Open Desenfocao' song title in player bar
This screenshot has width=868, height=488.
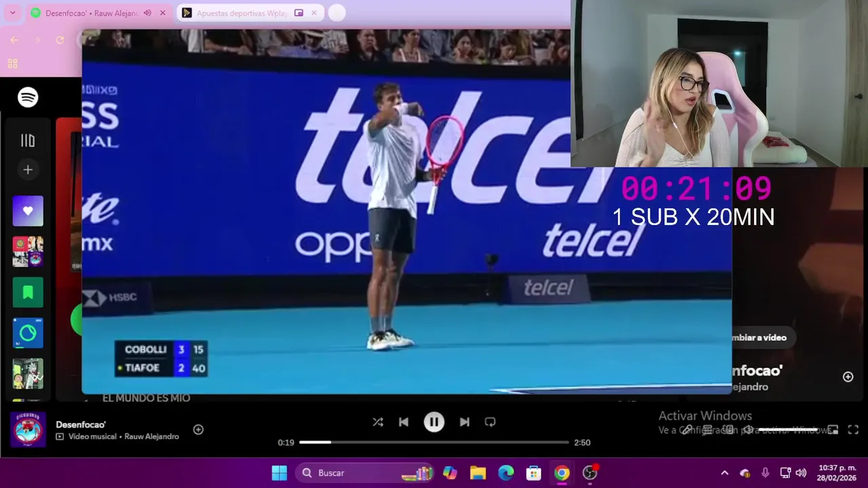(x=81, y=424)
